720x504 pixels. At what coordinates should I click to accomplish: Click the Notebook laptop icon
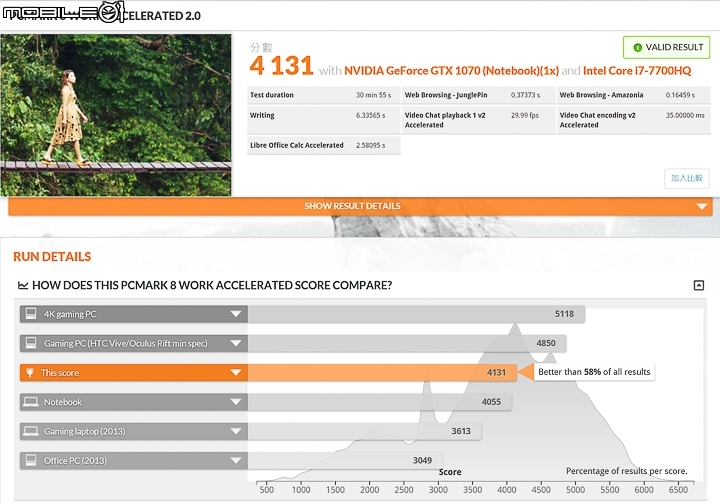(31, 402)
